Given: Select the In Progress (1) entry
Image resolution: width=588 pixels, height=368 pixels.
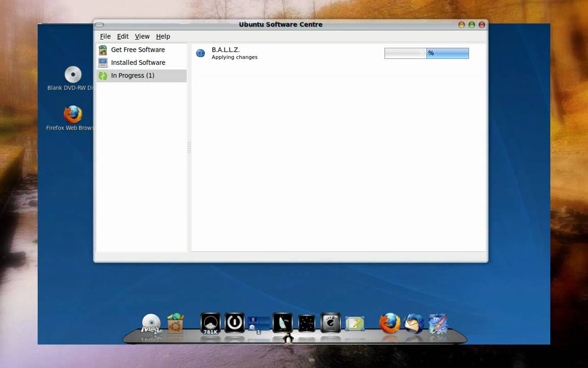Looking at the screenshot, I should click(x=141, y=76).
